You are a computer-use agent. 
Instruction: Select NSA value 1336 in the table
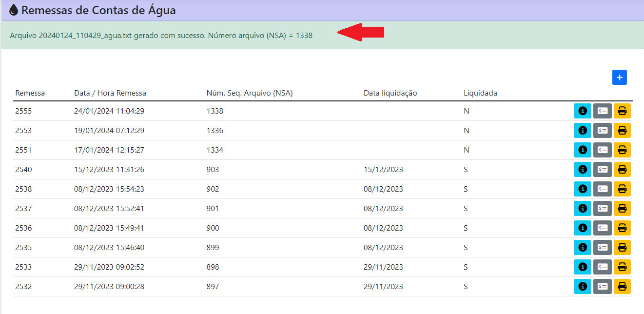(215, 131)
